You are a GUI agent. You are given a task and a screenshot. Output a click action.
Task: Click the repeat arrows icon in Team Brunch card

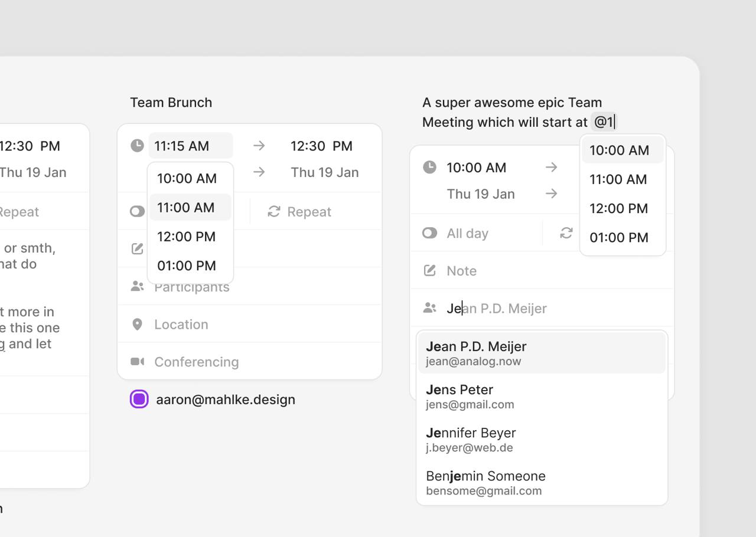click(273, 211)
